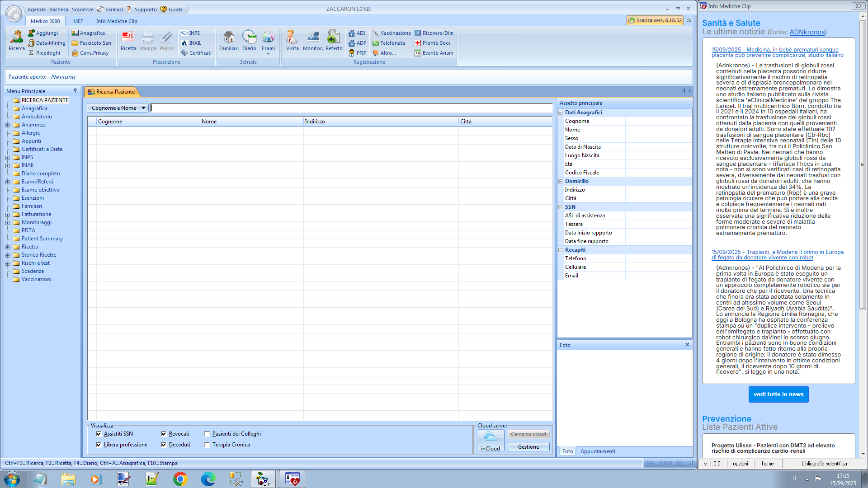The width and height of the screenshot is (868, 488).
Task: Collapse the Dati Anagrafici section
Action: click(561, 113)
